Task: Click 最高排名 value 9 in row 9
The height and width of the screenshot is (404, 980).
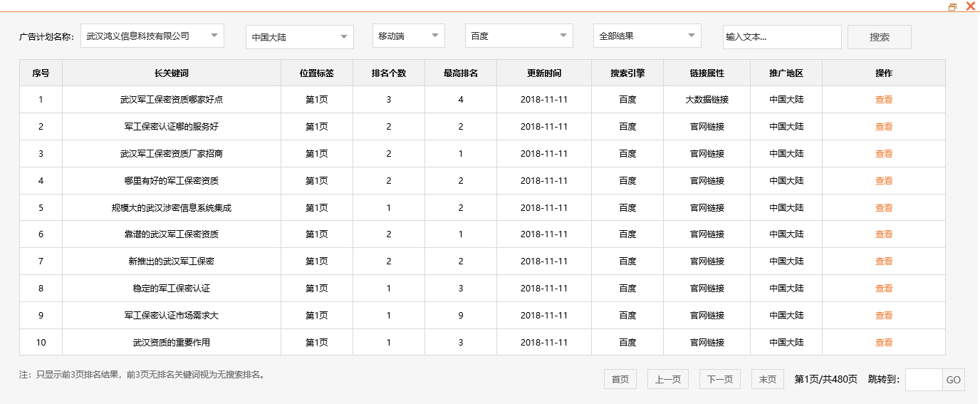Action: (461, 316)
